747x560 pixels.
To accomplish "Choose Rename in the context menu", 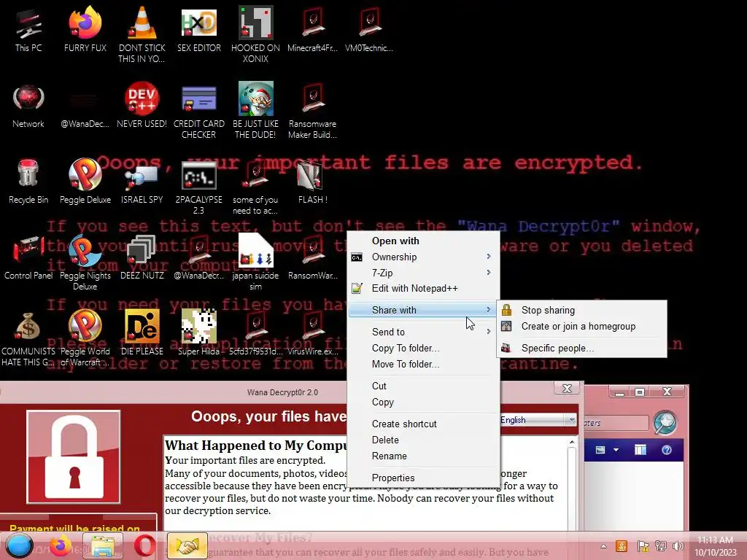I will coord(424,456).
